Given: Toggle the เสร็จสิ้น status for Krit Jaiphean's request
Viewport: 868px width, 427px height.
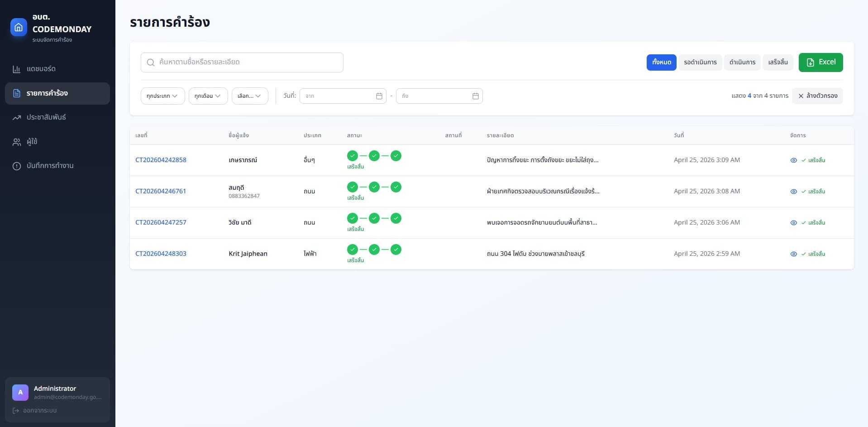Looking at the screenshot, I should [813, 254].
